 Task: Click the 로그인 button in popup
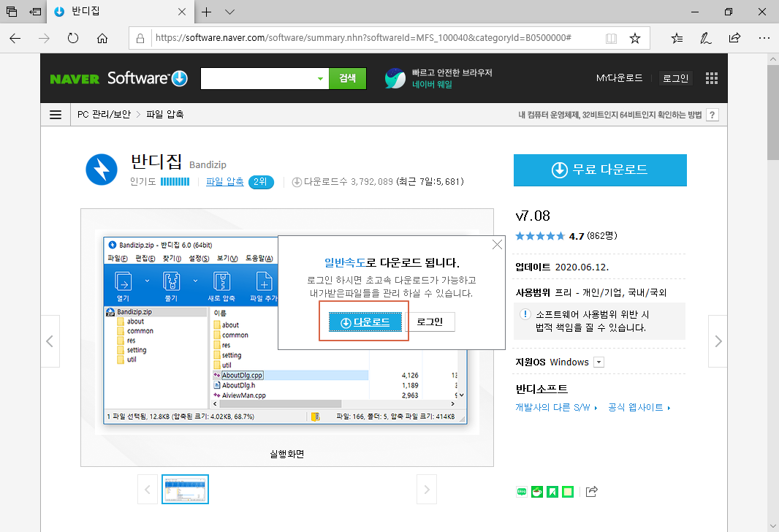tap(430, 322)
